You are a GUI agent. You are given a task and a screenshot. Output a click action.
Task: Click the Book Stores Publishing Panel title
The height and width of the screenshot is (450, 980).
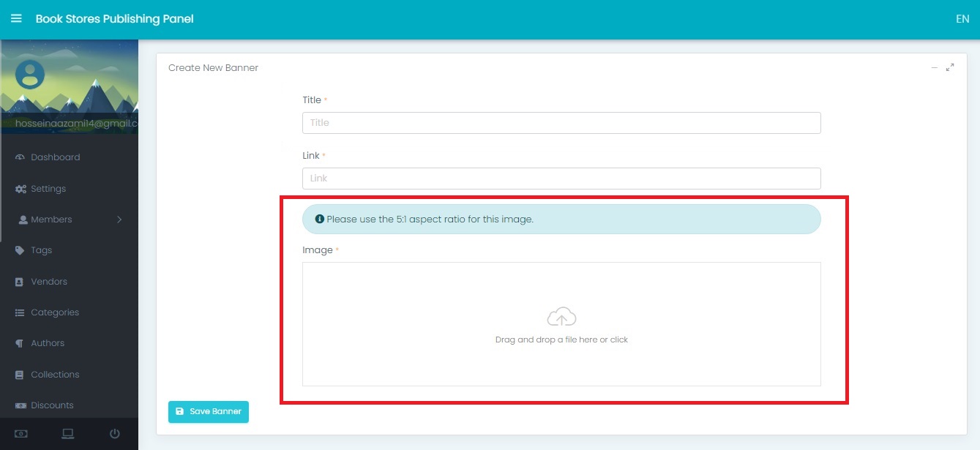pos(114,19)
